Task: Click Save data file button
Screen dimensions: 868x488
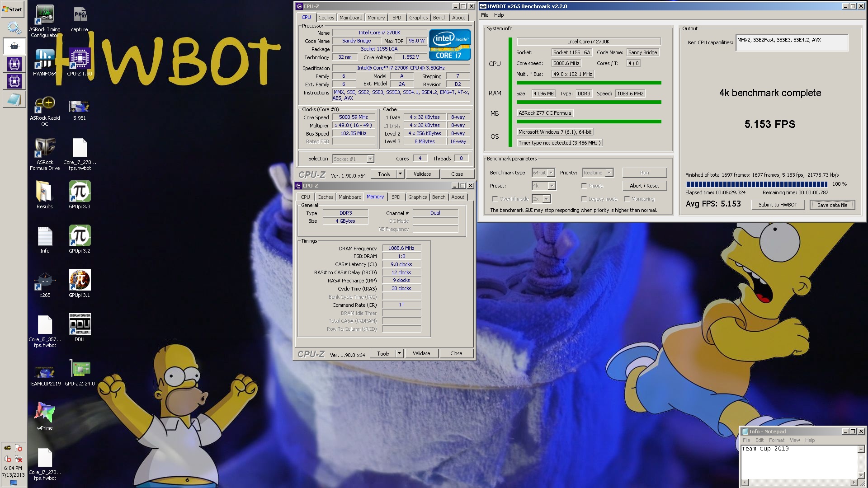Action: coord(832,205)
